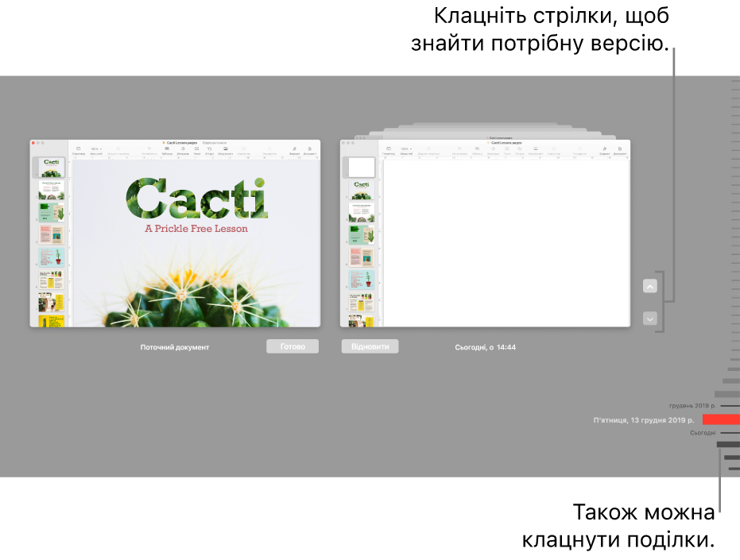The image size is (740, 560).
Task: Select page 2 thumbnail in current document sidebar
Action: pyautogui.click(x=51, y=190)
